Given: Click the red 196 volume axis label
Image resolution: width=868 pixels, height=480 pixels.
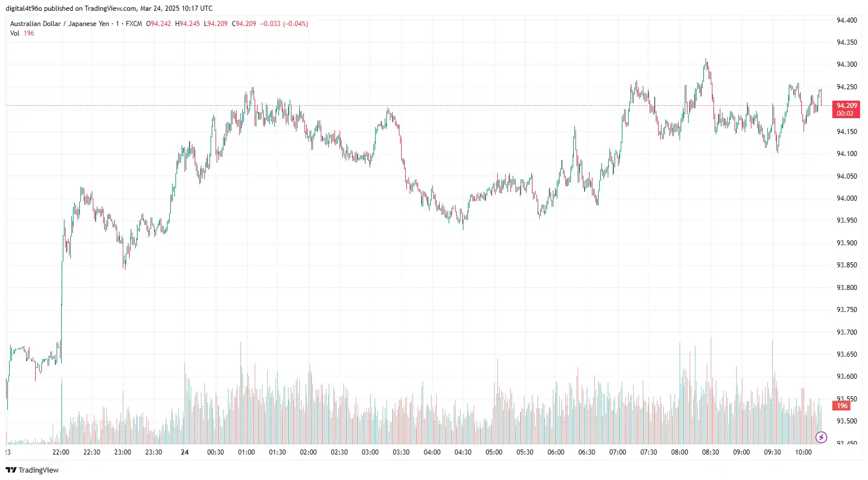Looking at the screenshot, I should click(842, 406).
